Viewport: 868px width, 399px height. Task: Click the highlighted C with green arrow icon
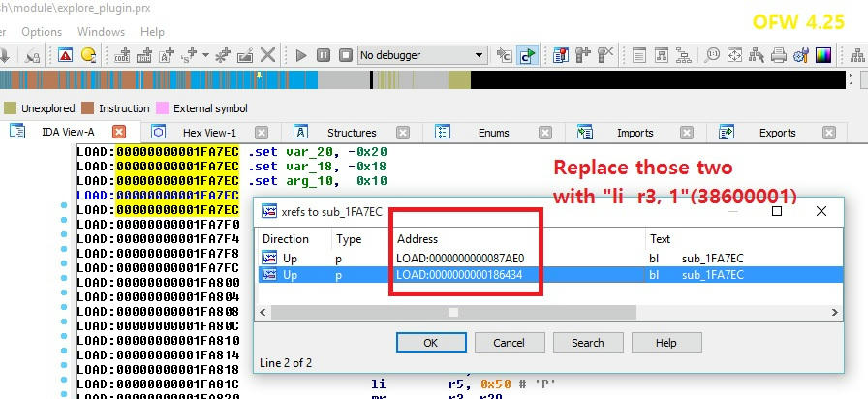pyautogui.click(x=528, y=55)
